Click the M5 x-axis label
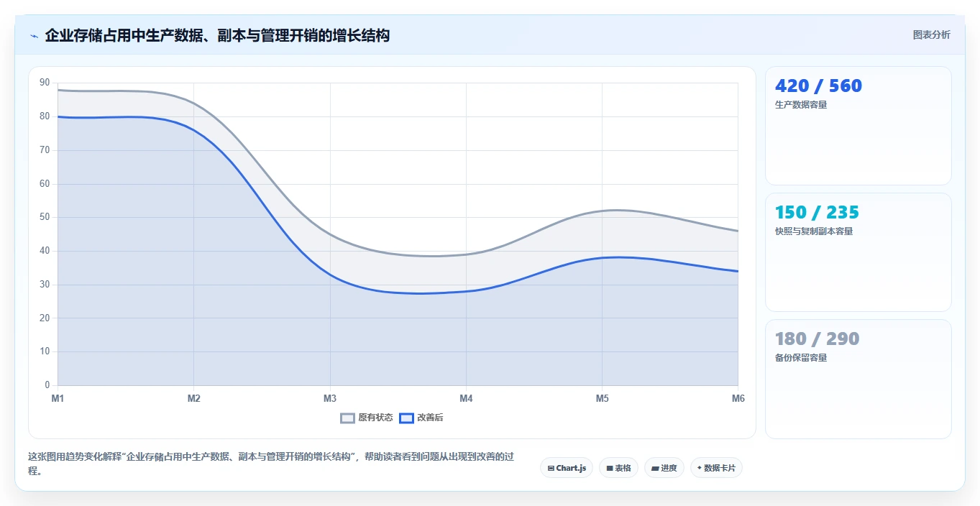Image resolution: width=980 pixels, height=506 pixels. point(602,398)
